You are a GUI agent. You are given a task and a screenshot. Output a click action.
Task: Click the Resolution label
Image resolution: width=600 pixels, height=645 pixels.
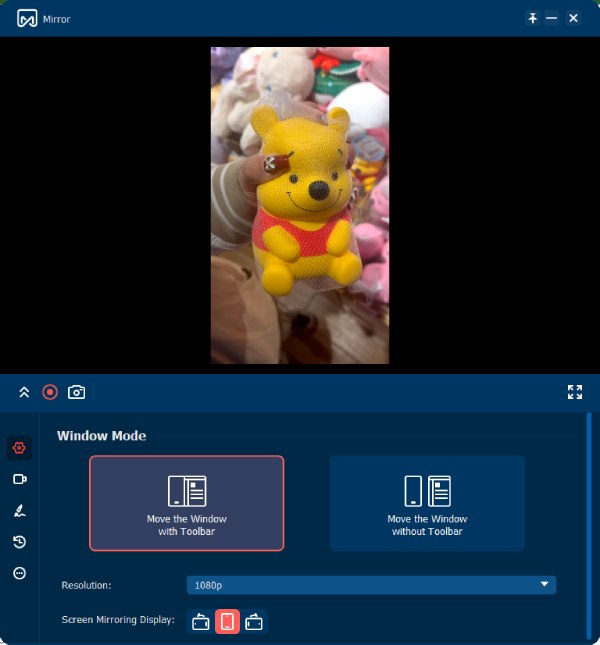(x=86, y=585)
